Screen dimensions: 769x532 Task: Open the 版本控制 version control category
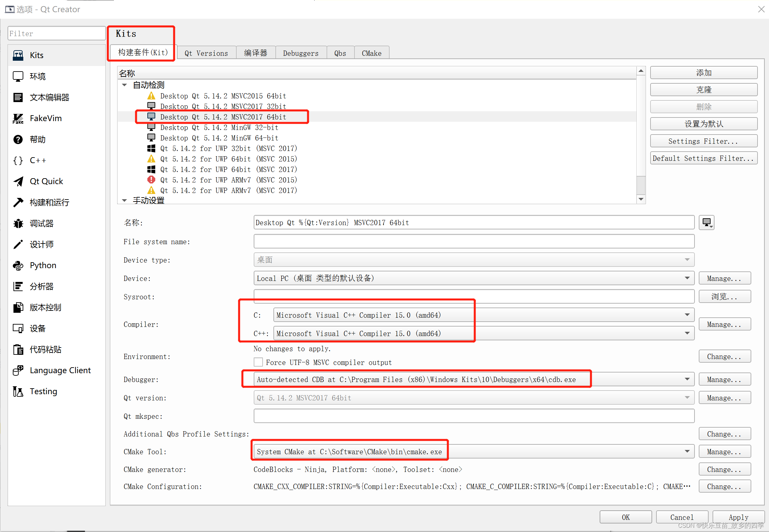(x=57, y=307)
